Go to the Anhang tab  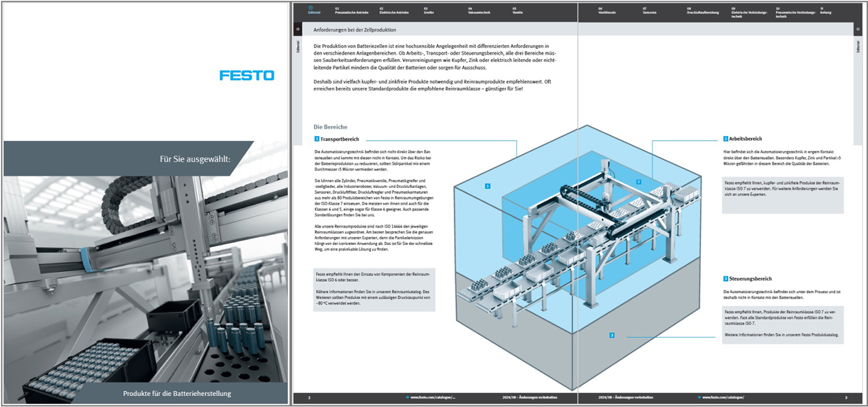point(825,11)
